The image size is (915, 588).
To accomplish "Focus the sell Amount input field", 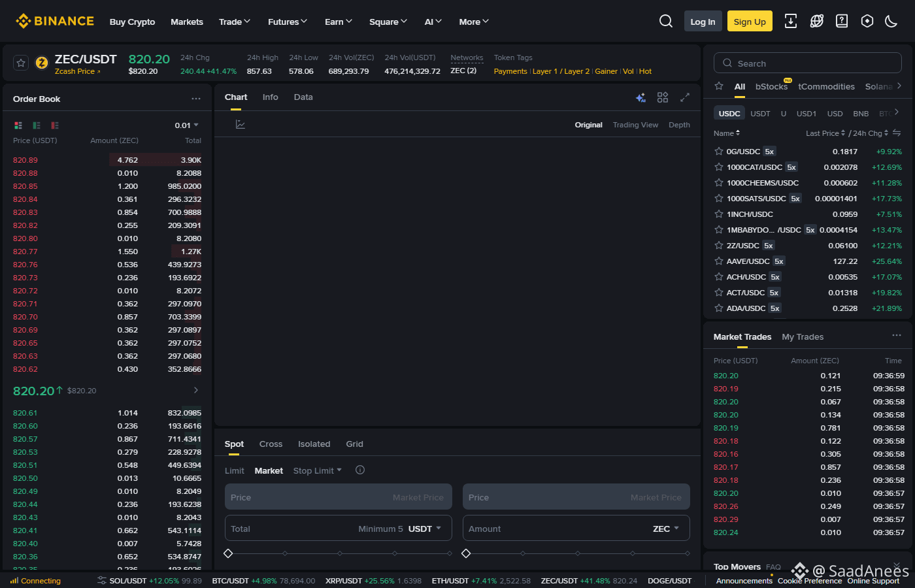I will pos(576,528).
